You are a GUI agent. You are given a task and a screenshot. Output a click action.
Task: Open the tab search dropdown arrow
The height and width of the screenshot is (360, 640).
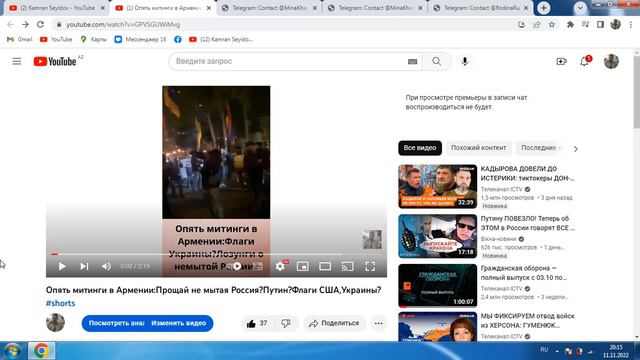(x=580, y=8)
